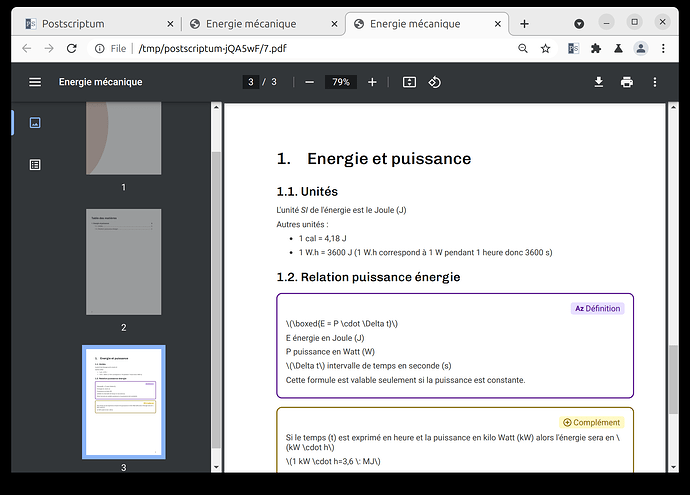This screenshot has width=690, height=495.
Task: Bookmark this page with star icon
Action: pos(546,48)
